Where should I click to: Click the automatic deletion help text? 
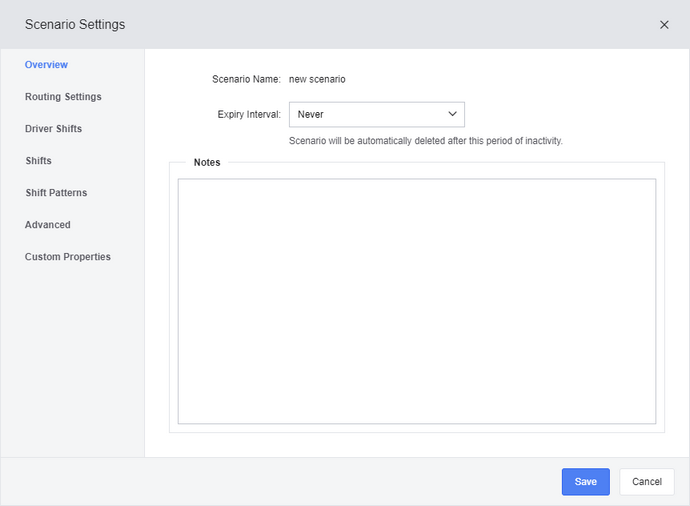(426, 141)
